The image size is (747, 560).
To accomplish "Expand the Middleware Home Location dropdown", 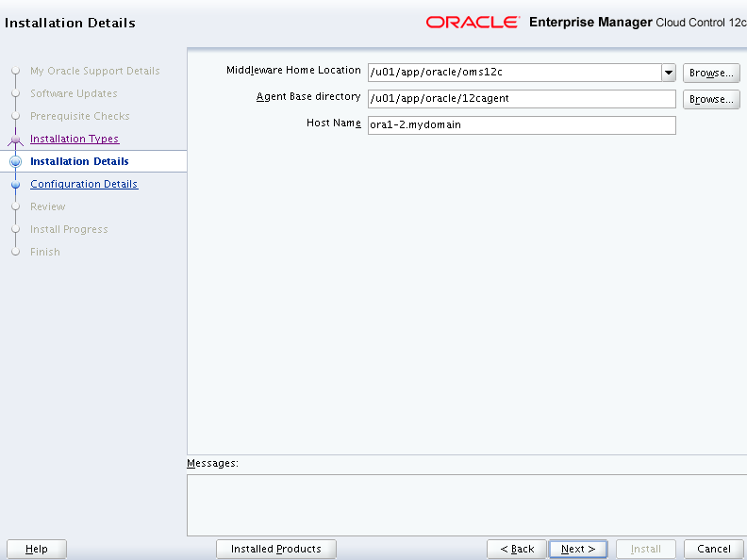I will 668,73.
